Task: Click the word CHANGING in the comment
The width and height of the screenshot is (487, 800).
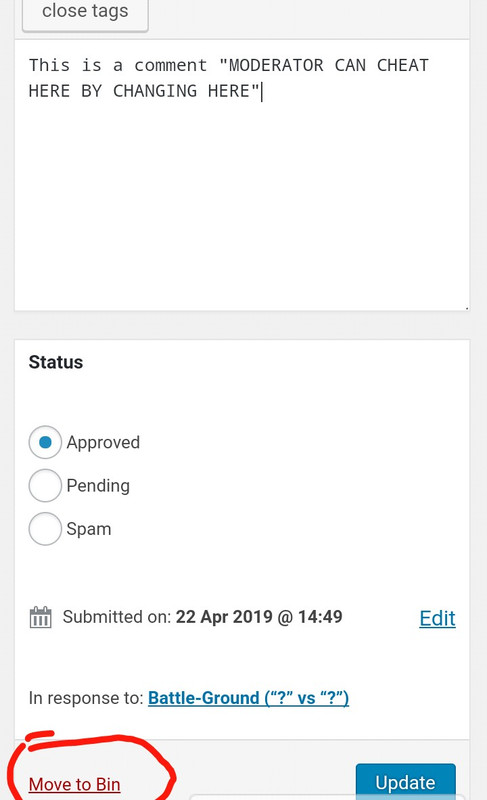Action: 155,91
